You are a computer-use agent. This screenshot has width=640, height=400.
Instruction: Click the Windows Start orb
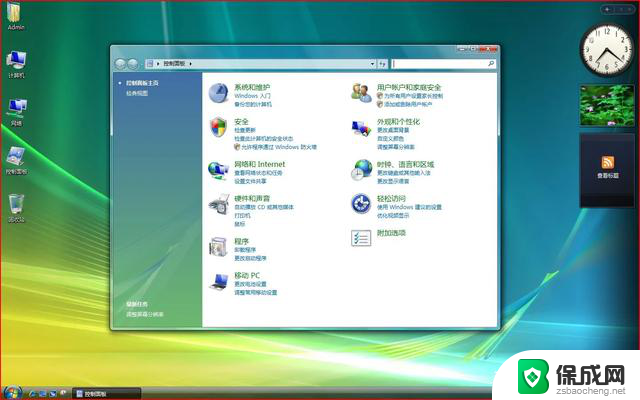point(12,393)
